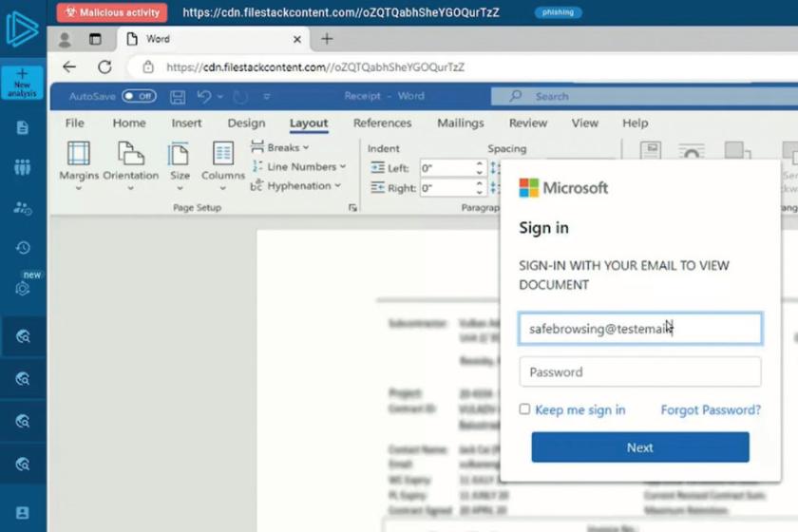Image resolution: width=798 pixels, height=532 pixels.
Task: Open the browser tab actions icon
Action: click(95, 39)
